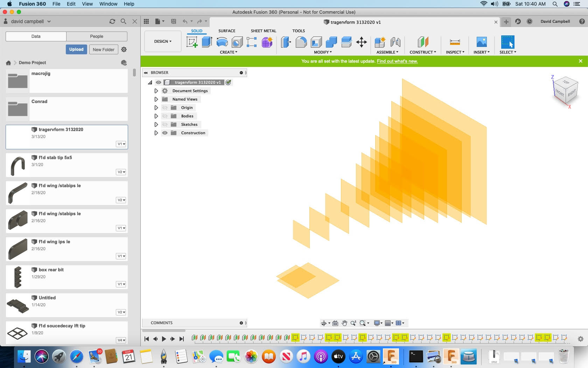
Task: Expand the Document Settings tree node
Action: [x=156, y=91]
